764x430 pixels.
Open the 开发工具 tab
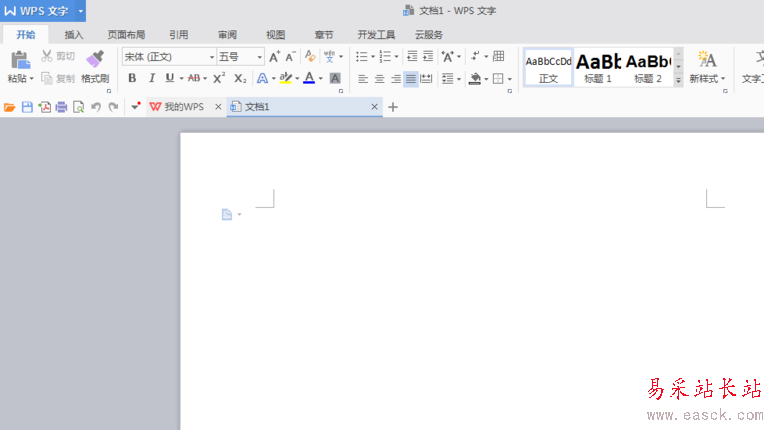click(376, 35)
